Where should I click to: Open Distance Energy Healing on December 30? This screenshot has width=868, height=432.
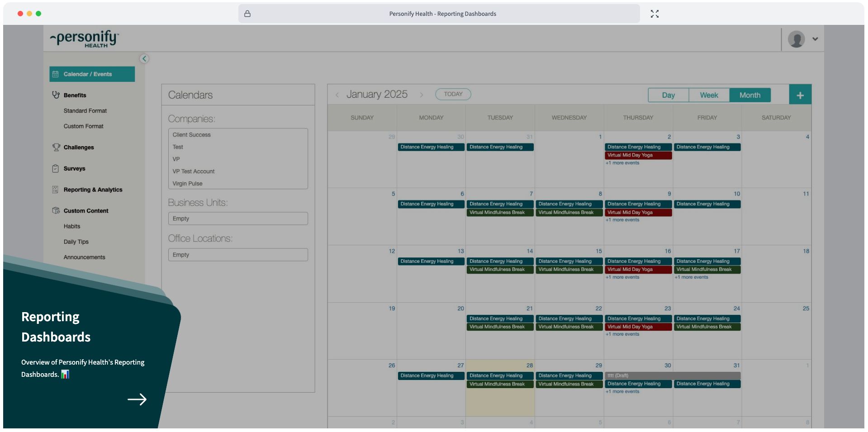(431, 147)
